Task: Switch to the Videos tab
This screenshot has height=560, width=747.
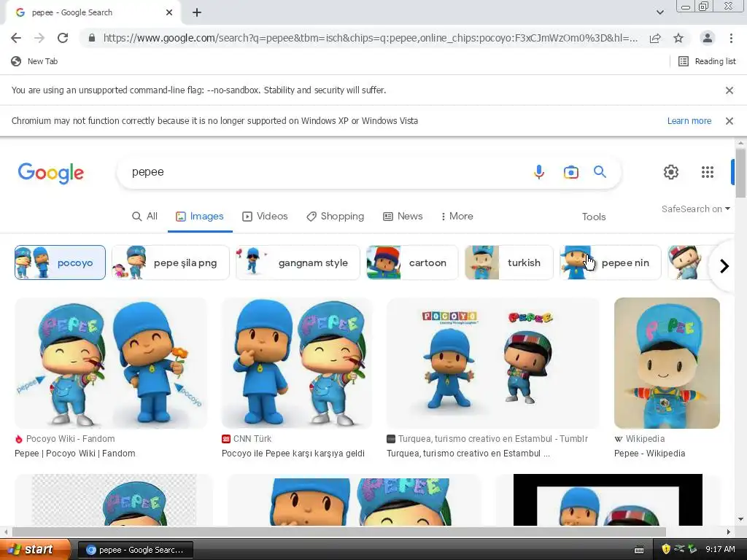Action: click(265, 216)
